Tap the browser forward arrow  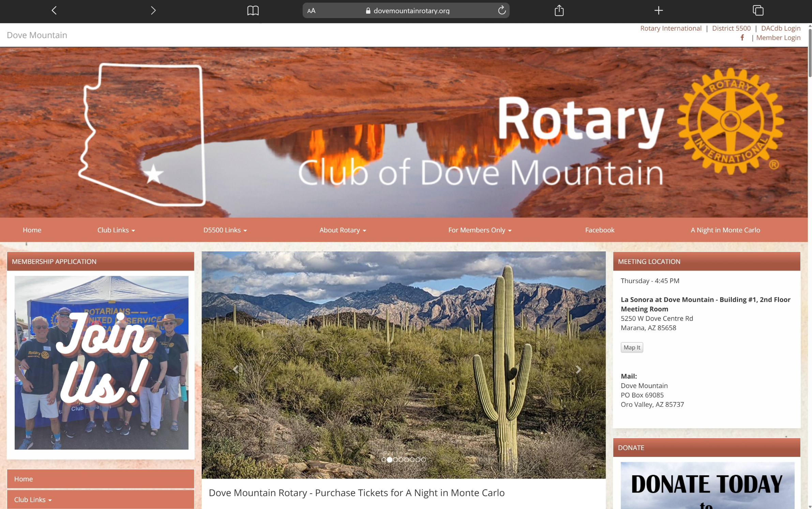[153, 11]
